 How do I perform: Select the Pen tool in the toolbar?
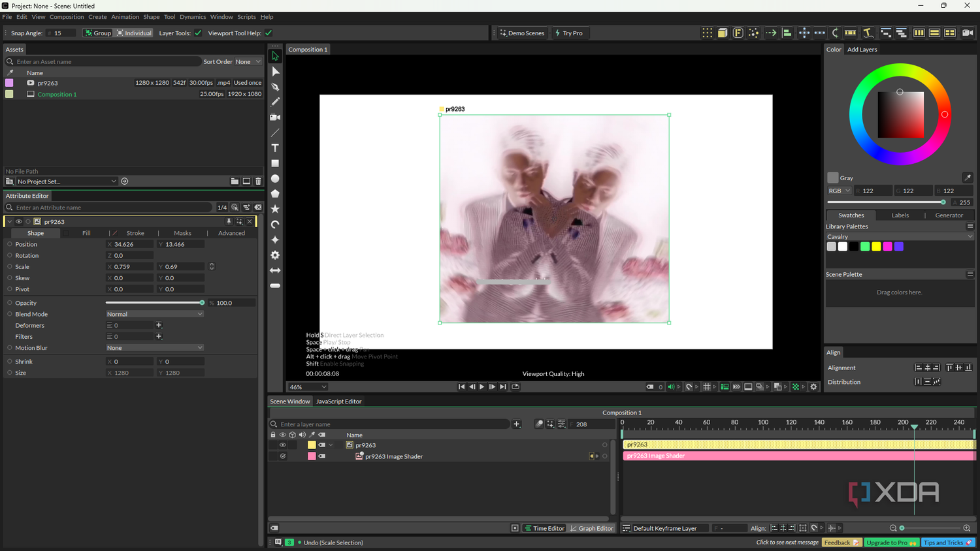click(x=275, y=87)
